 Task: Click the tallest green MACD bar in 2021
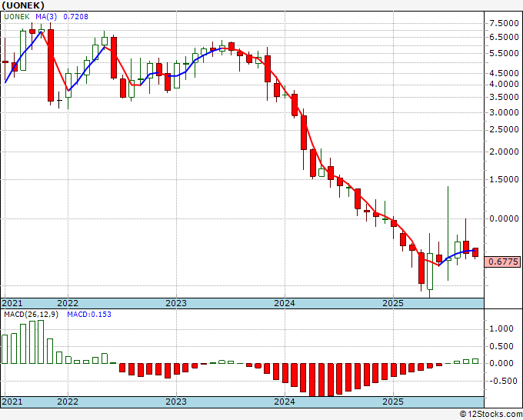(x=41, y=342)
